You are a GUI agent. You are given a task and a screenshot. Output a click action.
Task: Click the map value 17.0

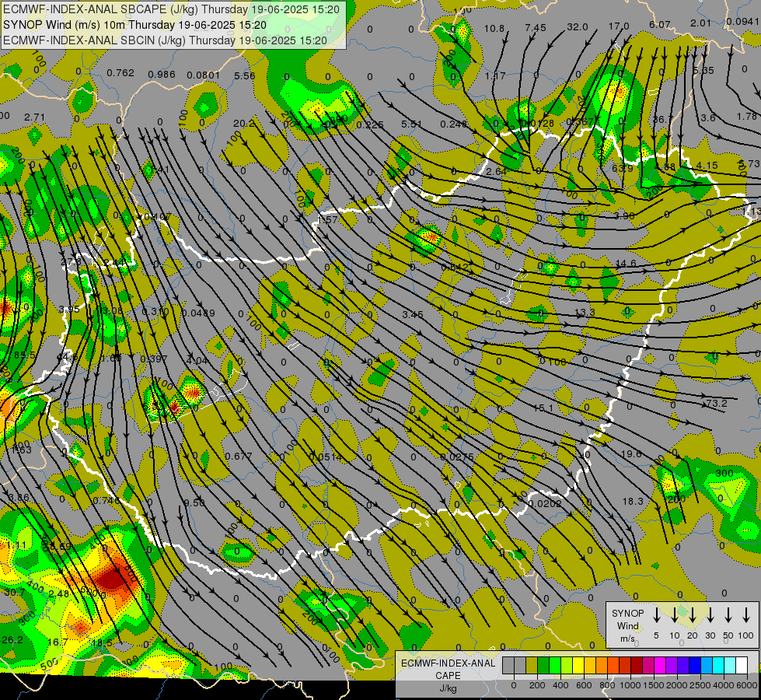point(619,26)
